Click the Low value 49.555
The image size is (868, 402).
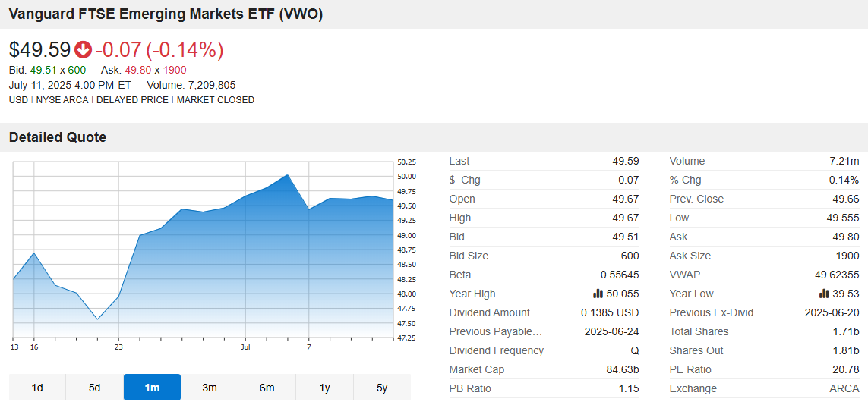point(843,218)
